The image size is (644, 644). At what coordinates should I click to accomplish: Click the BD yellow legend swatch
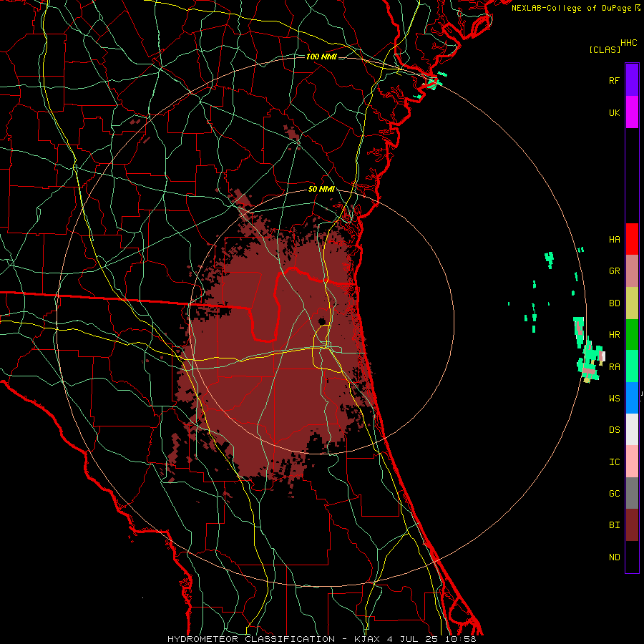pyautogui.click(x=632, y=303)
